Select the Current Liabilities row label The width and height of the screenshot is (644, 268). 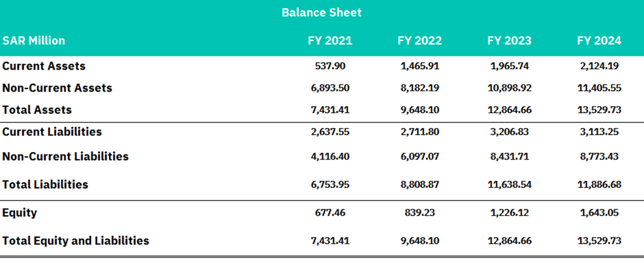[52, 132]
